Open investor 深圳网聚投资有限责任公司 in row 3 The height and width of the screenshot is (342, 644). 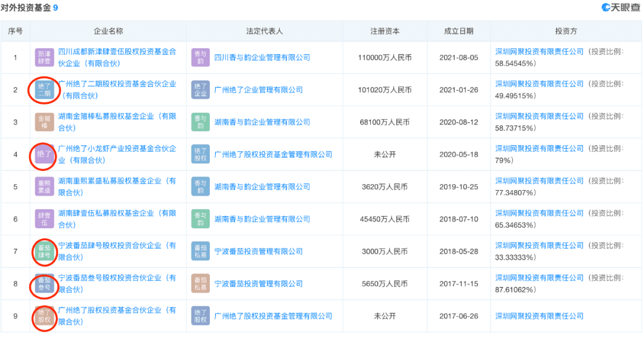click(539, 116)
